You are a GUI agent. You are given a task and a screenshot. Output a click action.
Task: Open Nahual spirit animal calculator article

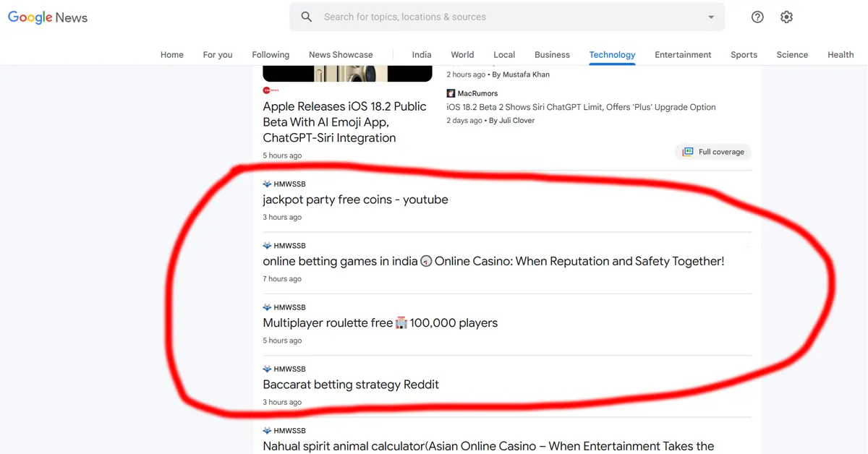click(x=488, y=446)
